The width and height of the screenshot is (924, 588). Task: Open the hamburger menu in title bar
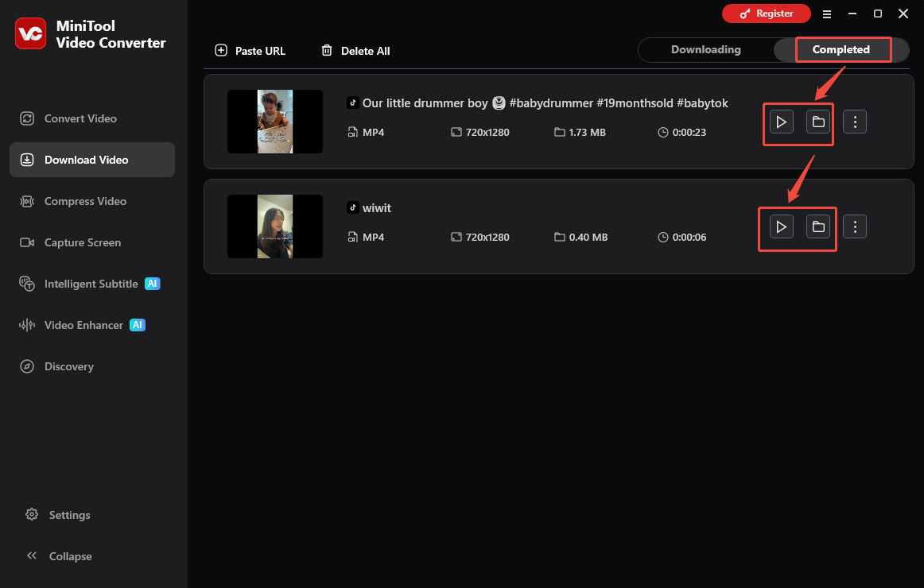(827, 14)
